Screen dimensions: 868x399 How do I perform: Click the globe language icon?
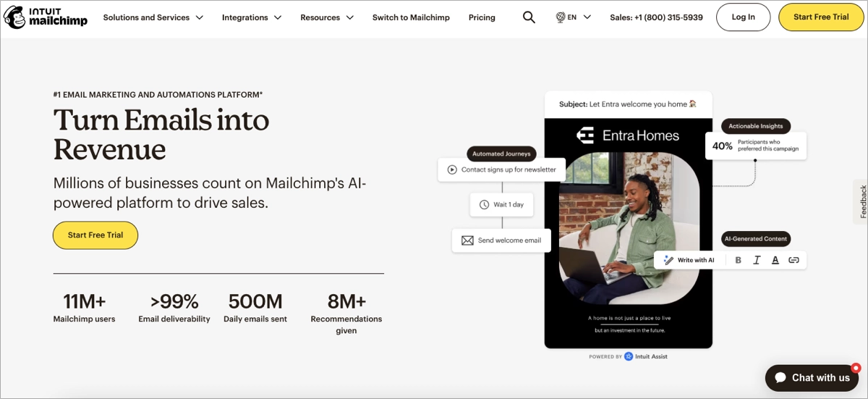click(561, 17)
